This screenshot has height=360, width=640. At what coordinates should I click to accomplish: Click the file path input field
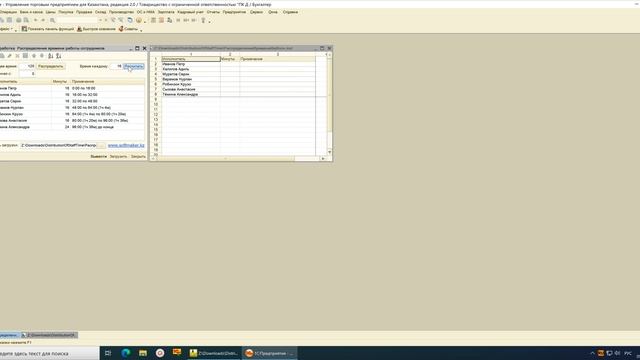[59, 145]
